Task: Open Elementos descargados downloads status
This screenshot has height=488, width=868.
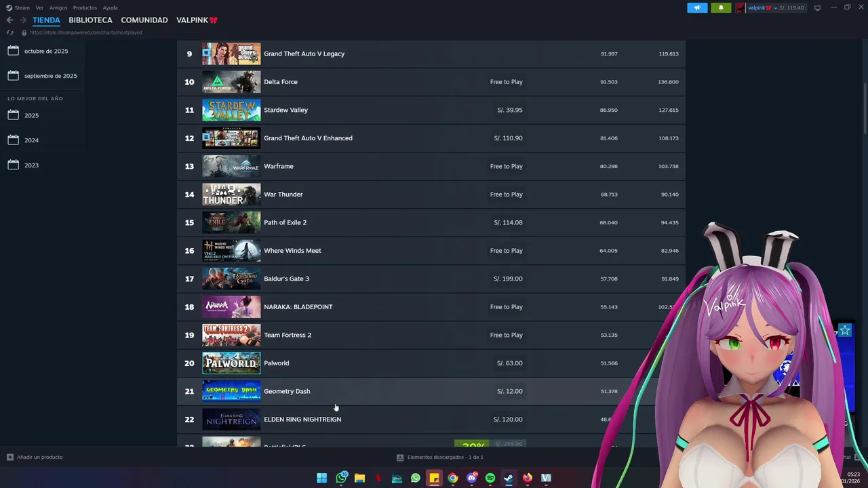Action: pos(445,457)
